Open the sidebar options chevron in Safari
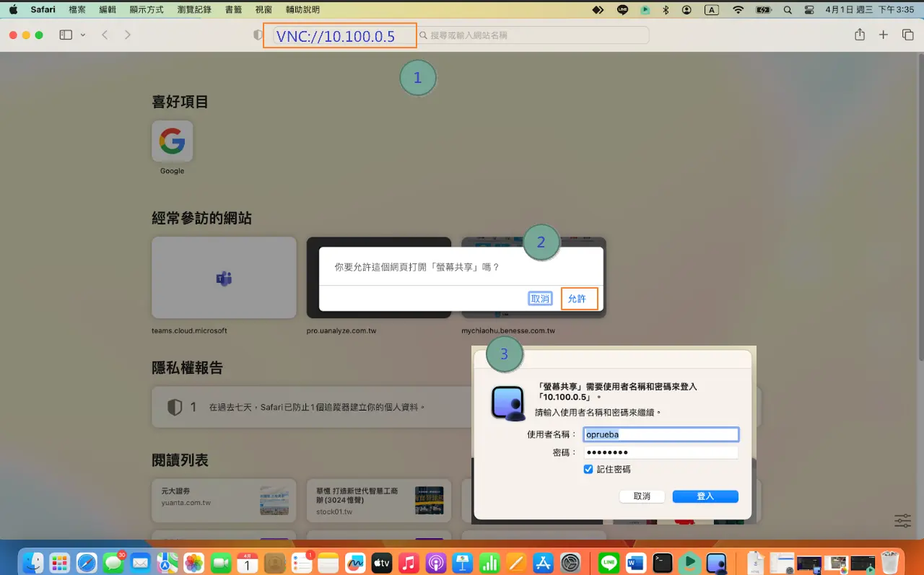Image resolution: width=924 pixels, height=575 pixels. coord(82,34)
